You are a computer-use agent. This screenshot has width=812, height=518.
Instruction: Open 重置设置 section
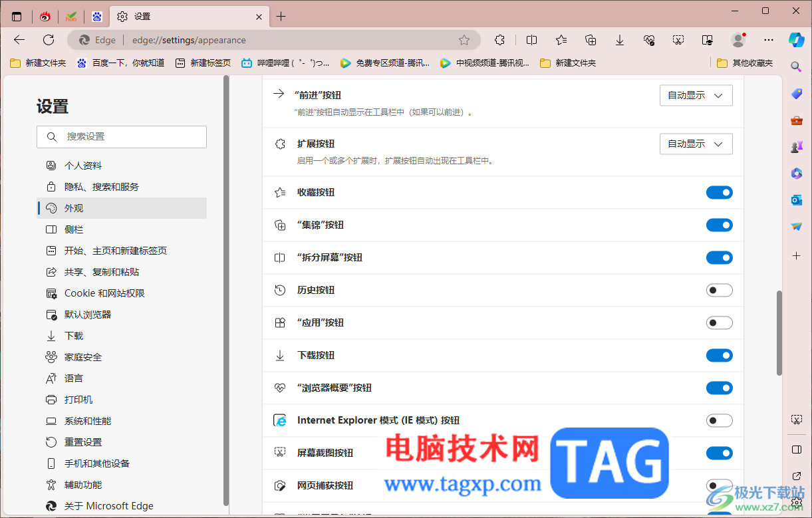point(122,442)
